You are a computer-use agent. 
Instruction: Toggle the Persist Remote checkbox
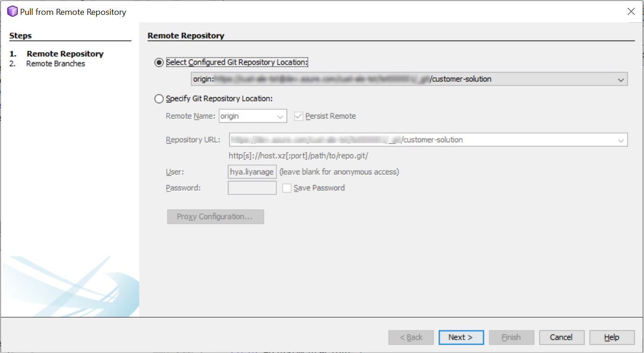click(299, 116)
